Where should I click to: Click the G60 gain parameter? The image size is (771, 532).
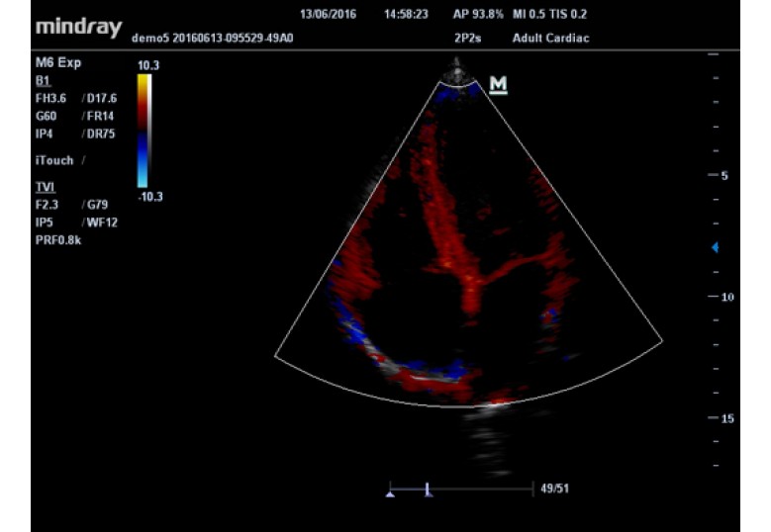tap(46, 116)
